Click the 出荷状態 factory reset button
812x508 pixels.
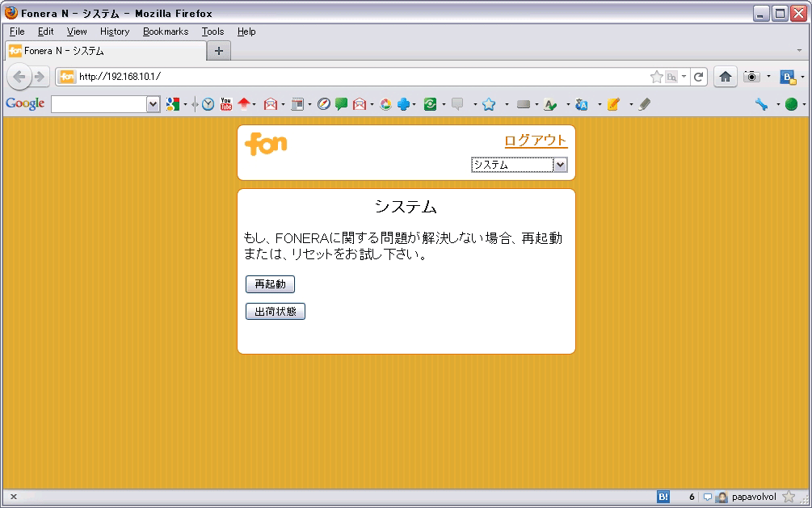pyautogui.click(x=276, y=312)
